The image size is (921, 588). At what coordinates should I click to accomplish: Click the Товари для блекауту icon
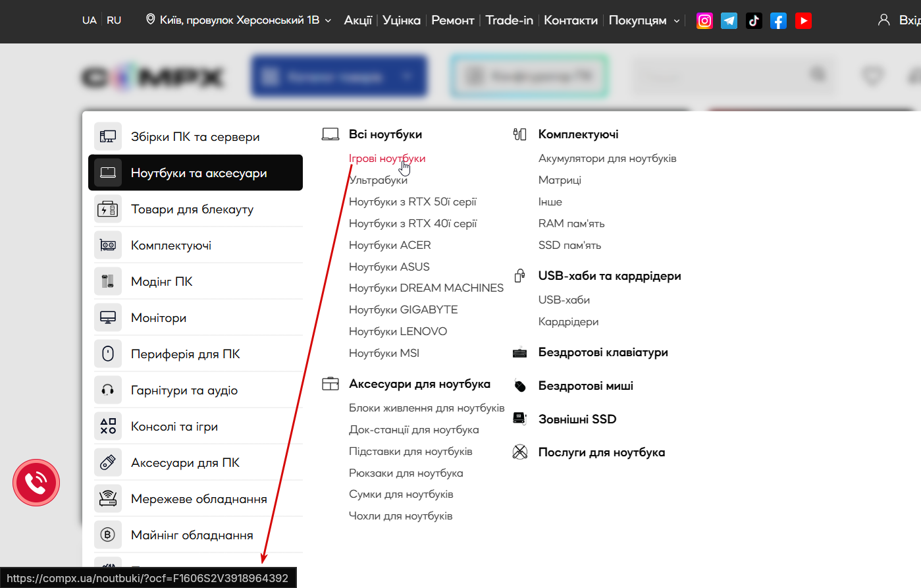(x=108, y=209)
